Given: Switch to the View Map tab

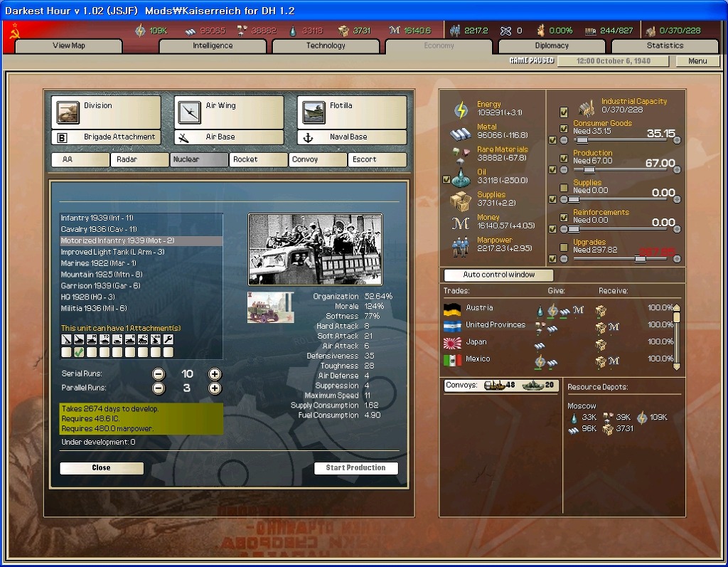Looking at the screenshot, I should point(69,46).
